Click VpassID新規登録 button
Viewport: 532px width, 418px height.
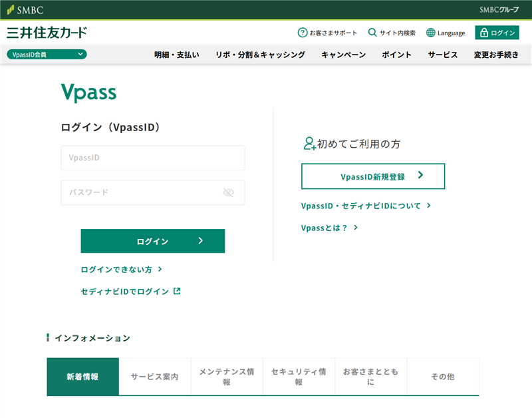(x=373, y=176)
